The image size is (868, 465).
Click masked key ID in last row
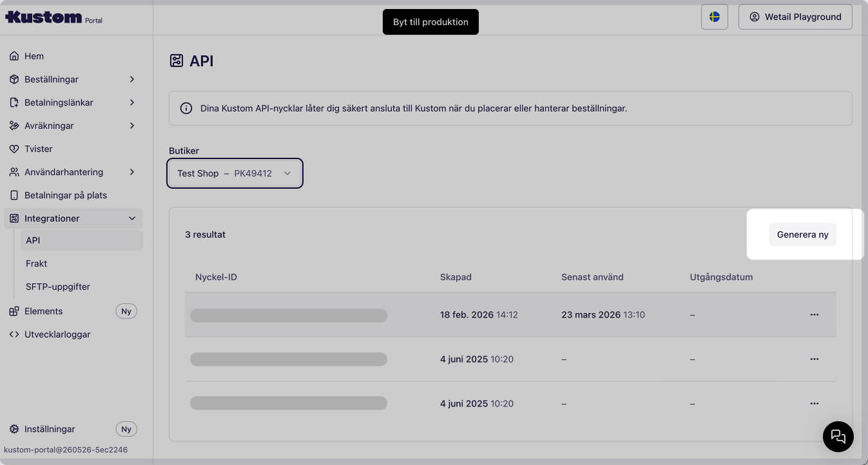click(x=289, y=403)
